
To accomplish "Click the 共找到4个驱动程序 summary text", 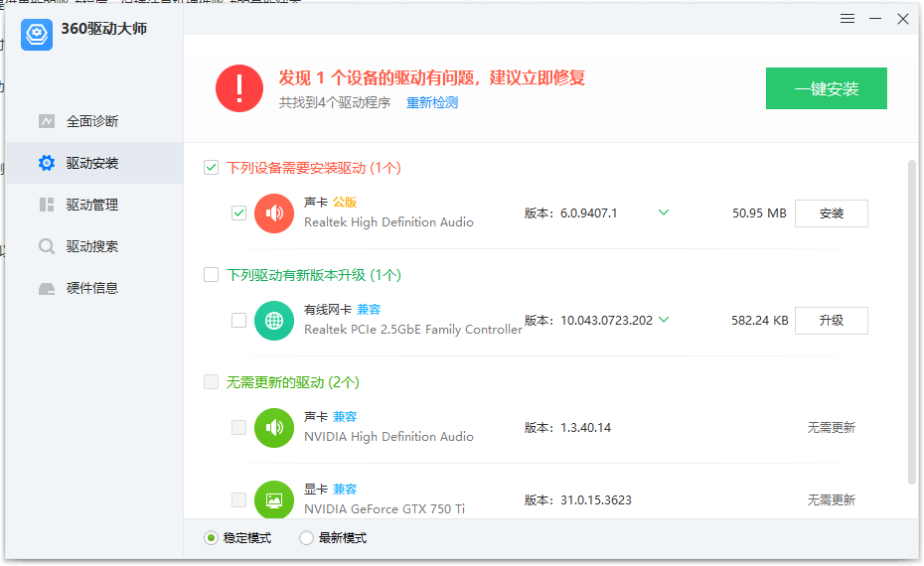I will point(335,103).
